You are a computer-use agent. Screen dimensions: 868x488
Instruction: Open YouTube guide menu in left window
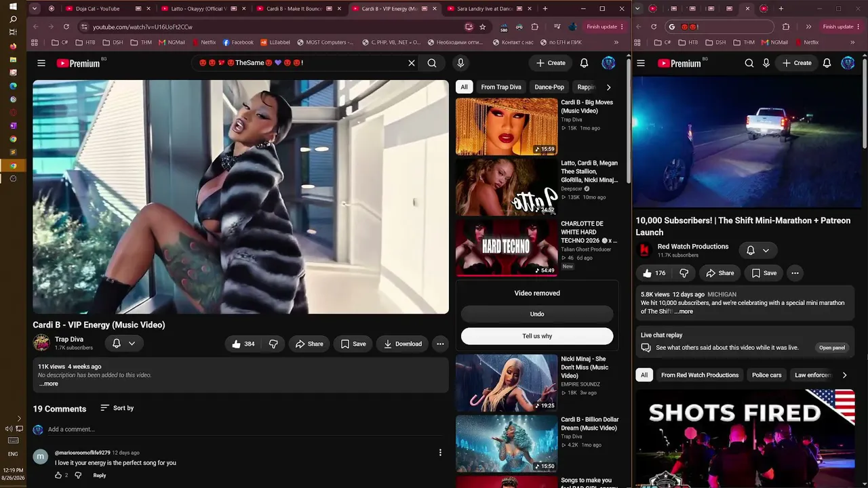coord(41,63)
